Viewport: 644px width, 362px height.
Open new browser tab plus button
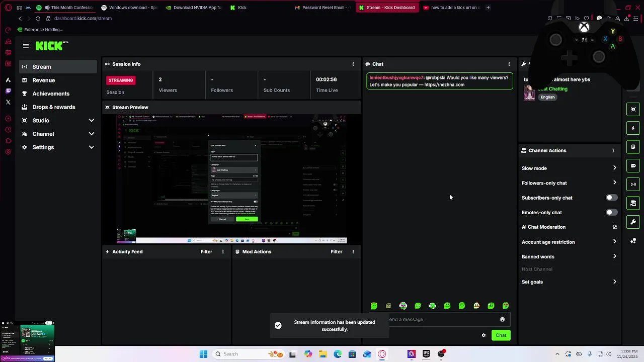pyautogui.click(x=488, y=8)
